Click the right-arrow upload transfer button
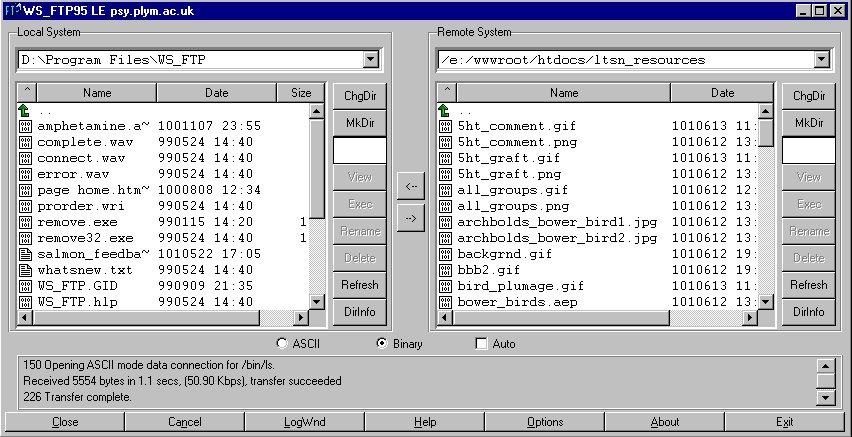The width and height of the screenshot is (852, 437). pos(410,216)
